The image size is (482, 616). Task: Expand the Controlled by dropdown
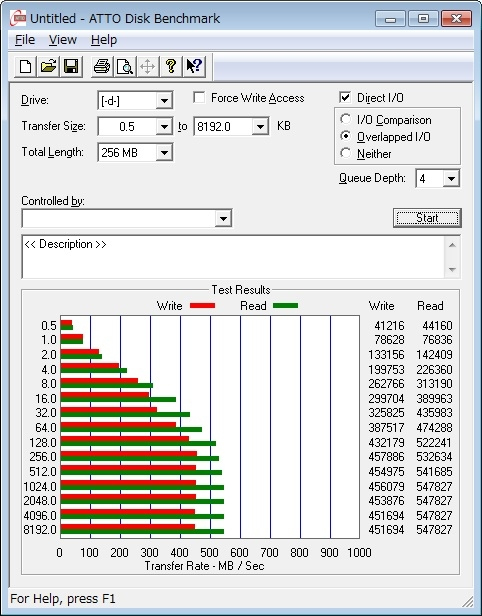tap(223, 218)
